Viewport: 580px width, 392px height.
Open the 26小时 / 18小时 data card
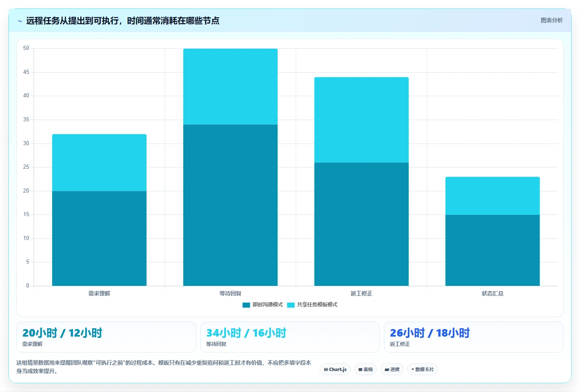(x=474, y=337)
